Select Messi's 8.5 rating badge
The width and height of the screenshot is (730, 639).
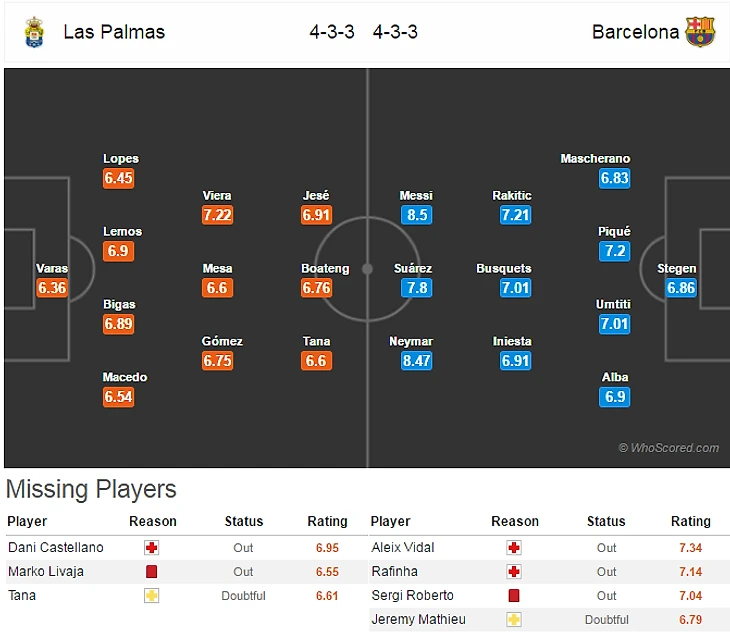(416, 215)
